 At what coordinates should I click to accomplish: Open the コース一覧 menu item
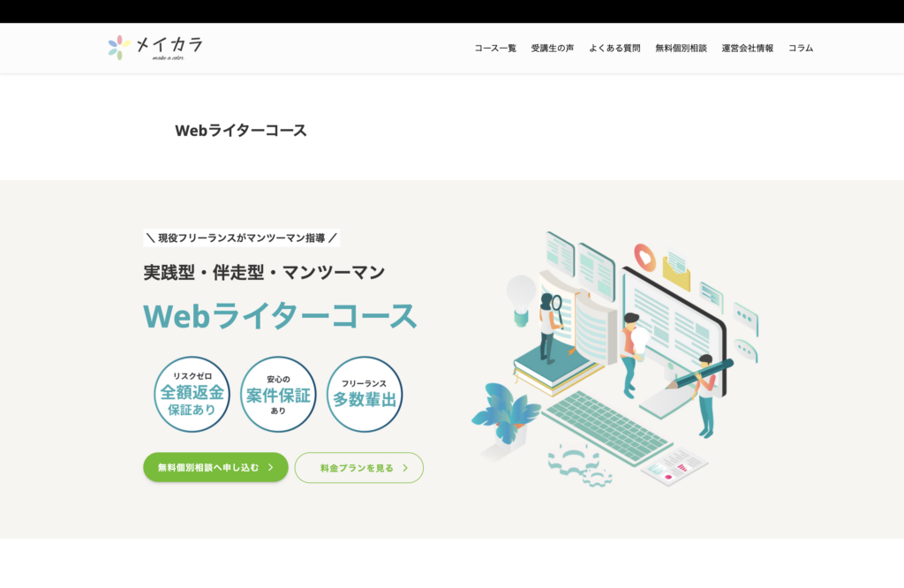(x=495, y=49)
